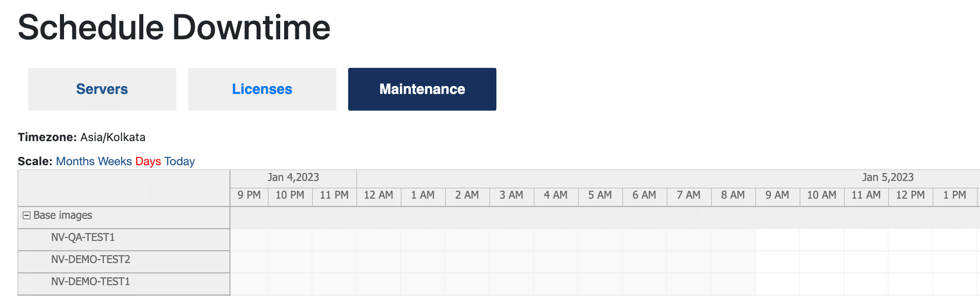Change scale to Weeks
980x296 pixels.
click(x=115, y=161)
